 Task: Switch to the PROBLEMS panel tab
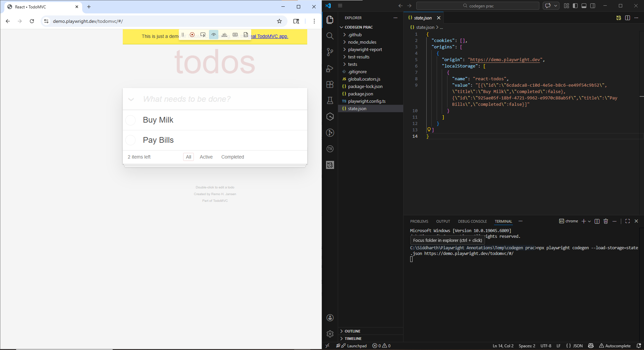coord(419,221)
